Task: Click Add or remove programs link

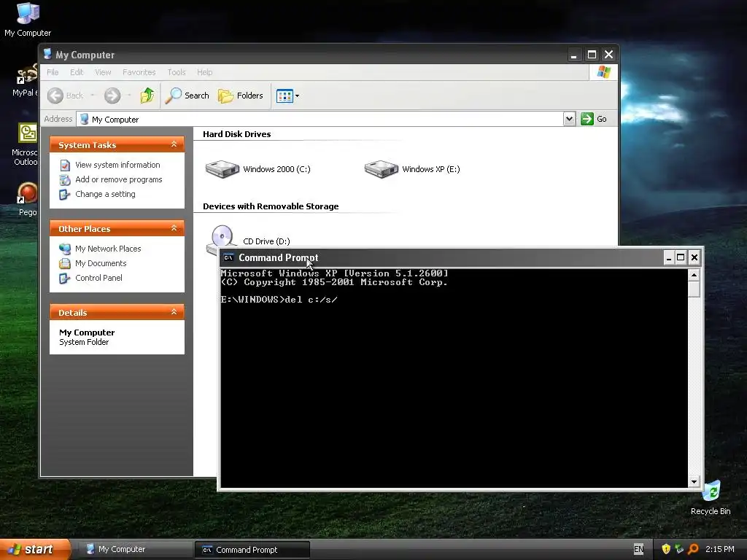Action: click(119, 179)
